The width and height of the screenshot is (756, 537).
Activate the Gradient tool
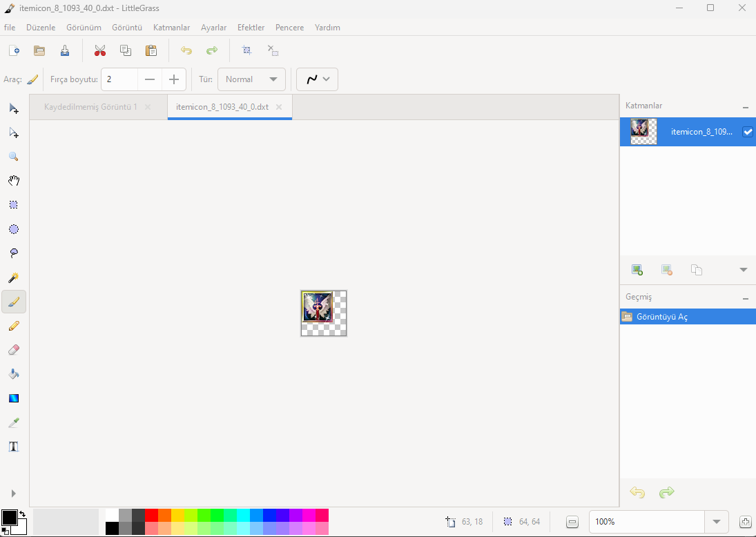(x=14, y=398)
